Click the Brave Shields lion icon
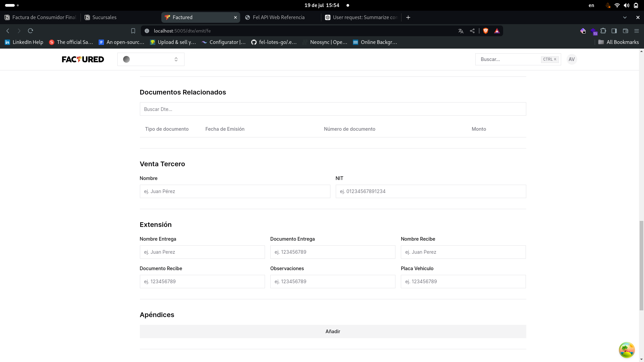Image resolution: width=644 pixels, height=362 pixels. pos(486,31)
